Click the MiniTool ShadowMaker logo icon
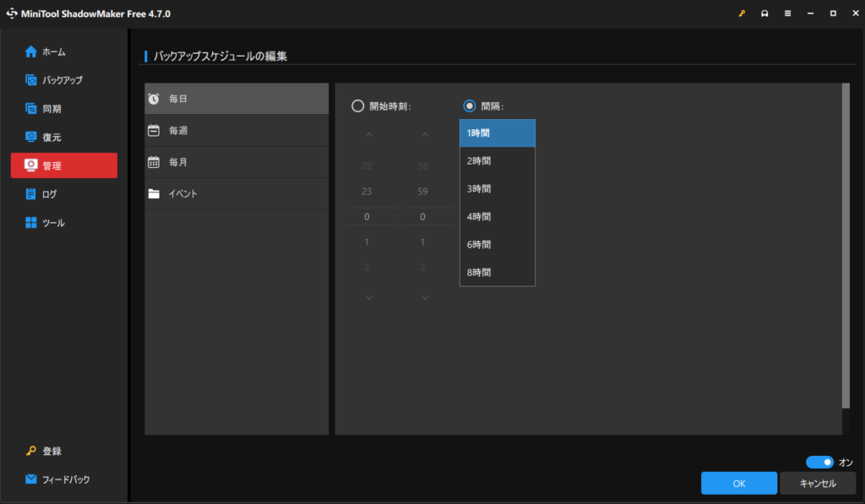Image resolution: width=865 pixels, height=504 pixels. pos(12,14)
